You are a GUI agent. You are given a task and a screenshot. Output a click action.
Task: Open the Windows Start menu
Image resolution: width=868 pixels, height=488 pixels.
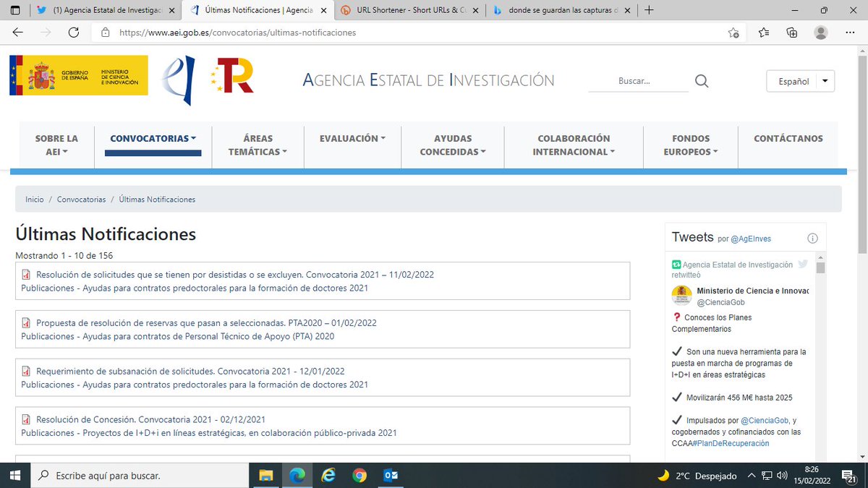(x=17, y=475)
